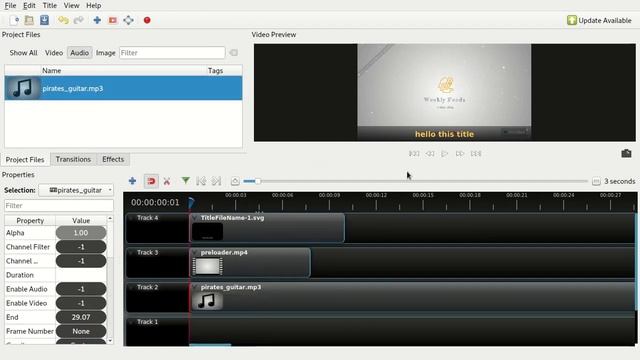Open the Title menu

pyautogui.click(x=50, y=5)
